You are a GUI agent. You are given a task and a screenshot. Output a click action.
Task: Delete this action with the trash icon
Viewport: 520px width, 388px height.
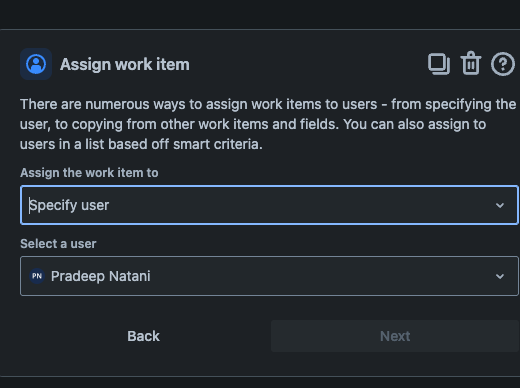coord(471,63)
